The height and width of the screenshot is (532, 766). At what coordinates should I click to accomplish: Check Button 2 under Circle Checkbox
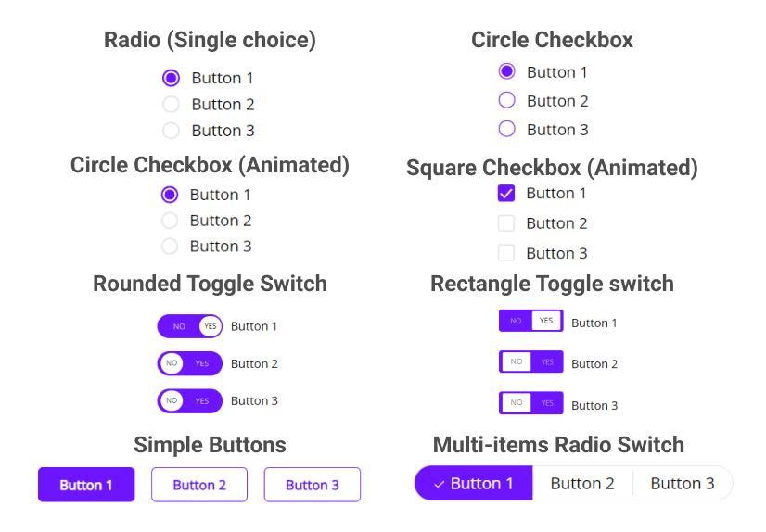click(506, 100)
